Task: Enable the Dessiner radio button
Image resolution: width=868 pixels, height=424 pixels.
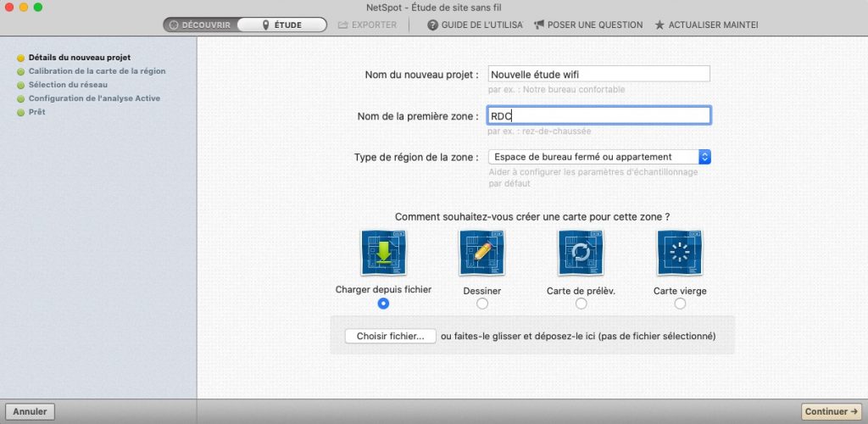Action: pyautogui.click(x=482, y=304)
